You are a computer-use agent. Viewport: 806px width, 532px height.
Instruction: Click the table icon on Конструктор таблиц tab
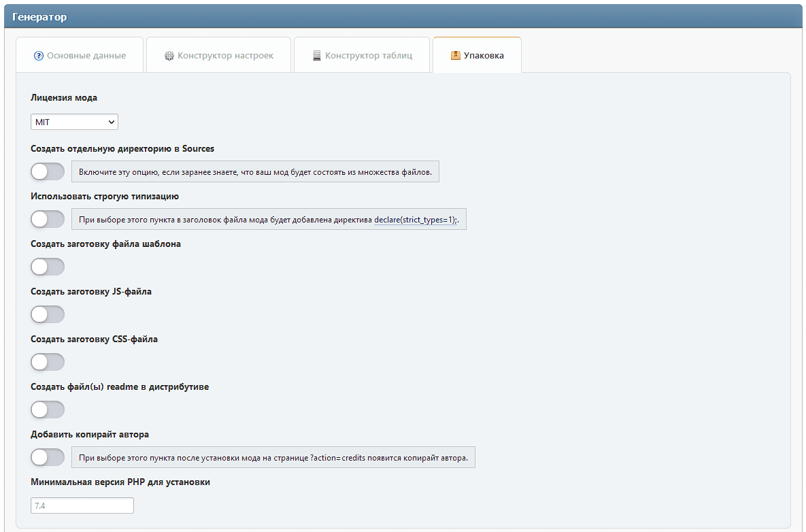[x=317, y=56]
